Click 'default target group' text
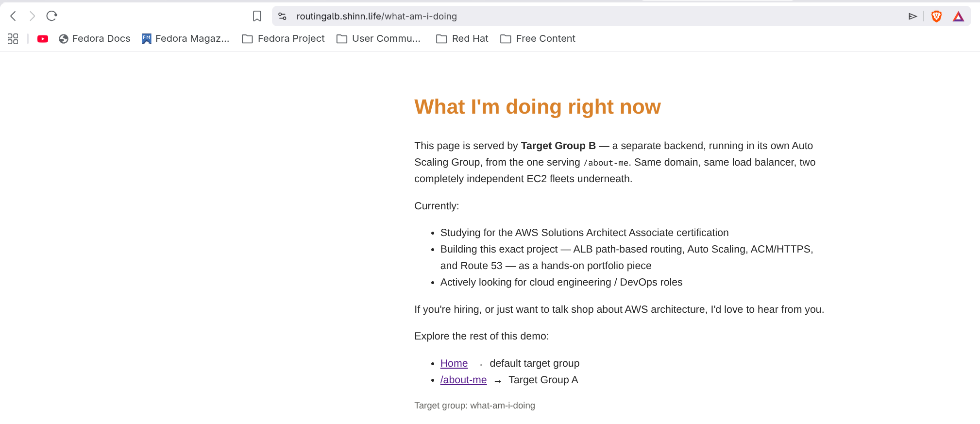The image size is (980, 424). click(535, 363)
